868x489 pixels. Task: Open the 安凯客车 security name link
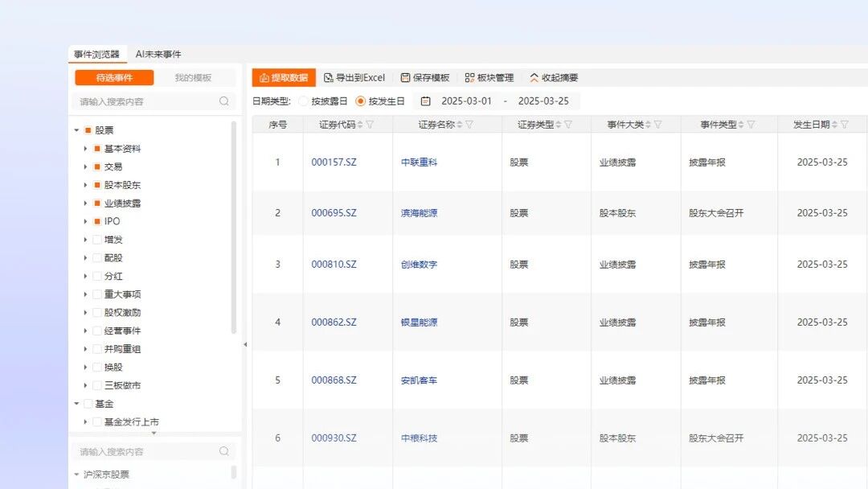419,380
